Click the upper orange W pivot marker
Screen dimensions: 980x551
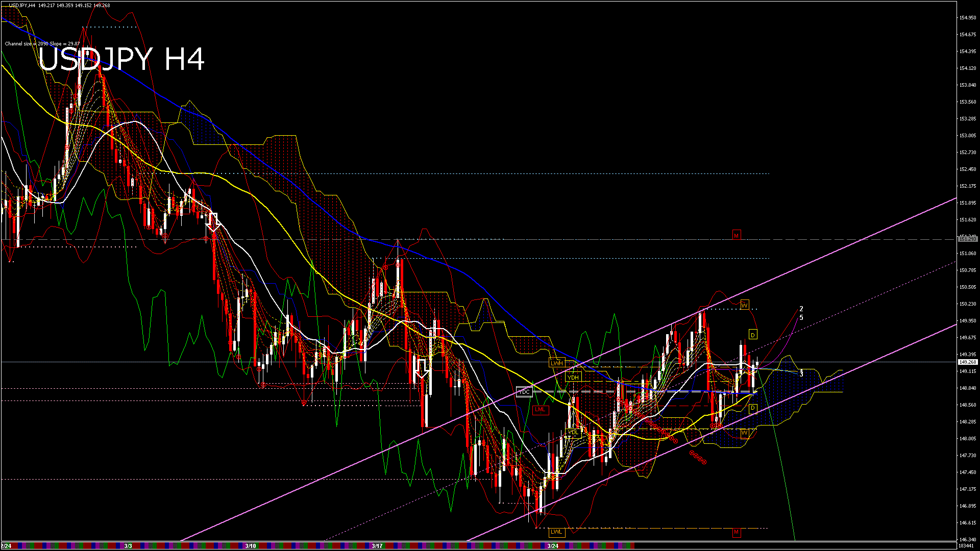[x=744, y=305]
